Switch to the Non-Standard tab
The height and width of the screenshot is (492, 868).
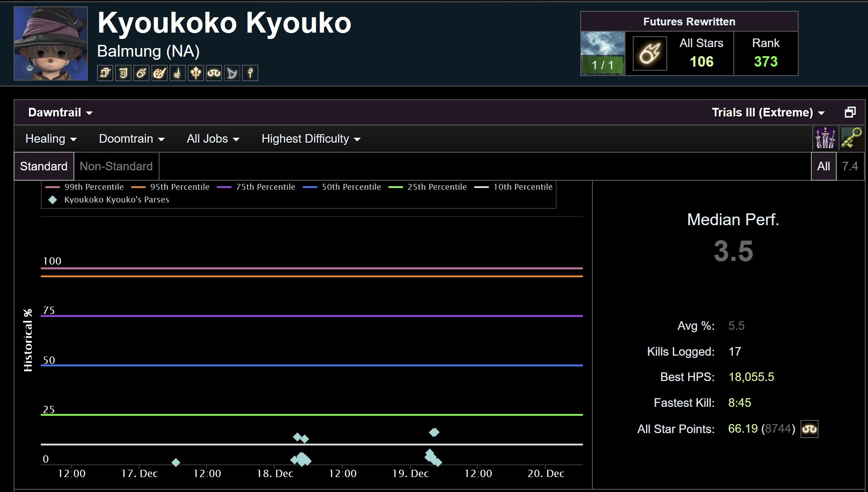[x=116, y=166]
